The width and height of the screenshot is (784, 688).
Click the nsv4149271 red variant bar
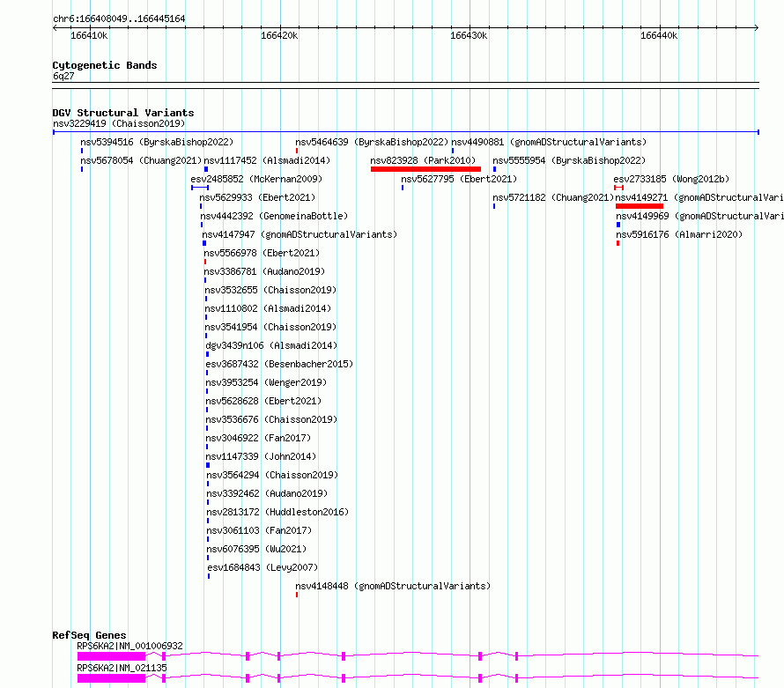tap(640, 206)
